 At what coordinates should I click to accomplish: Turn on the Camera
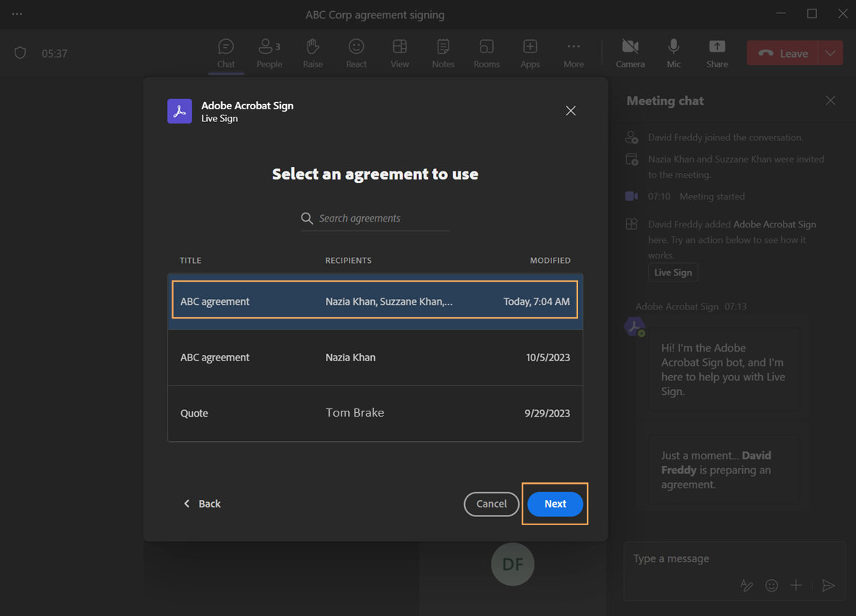point(630,53)
